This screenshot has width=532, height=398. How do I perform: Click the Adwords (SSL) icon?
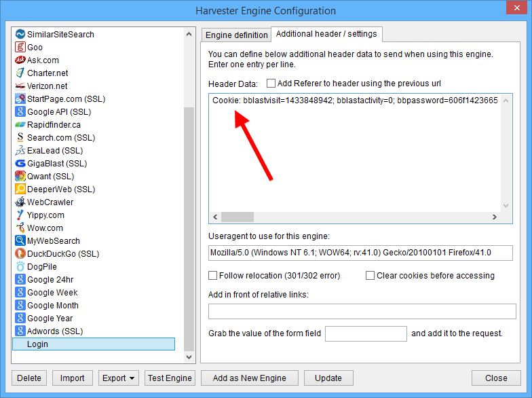coord(20,331)
